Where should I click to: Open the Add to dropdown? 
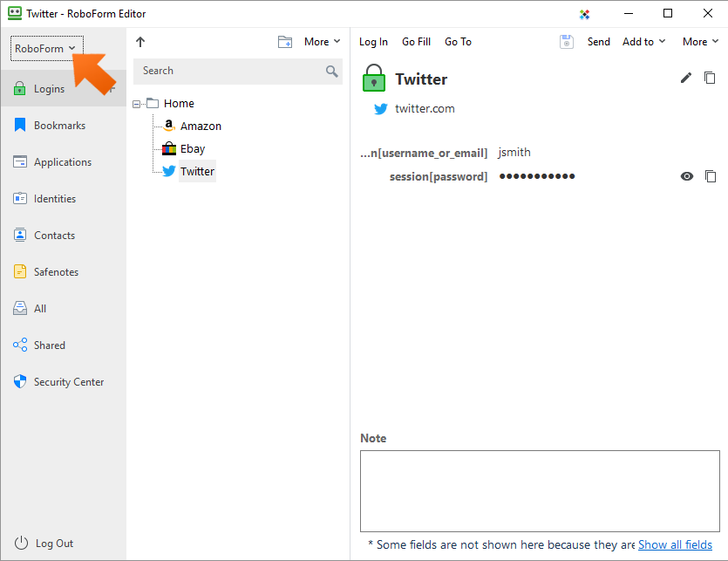click(643, 42)
